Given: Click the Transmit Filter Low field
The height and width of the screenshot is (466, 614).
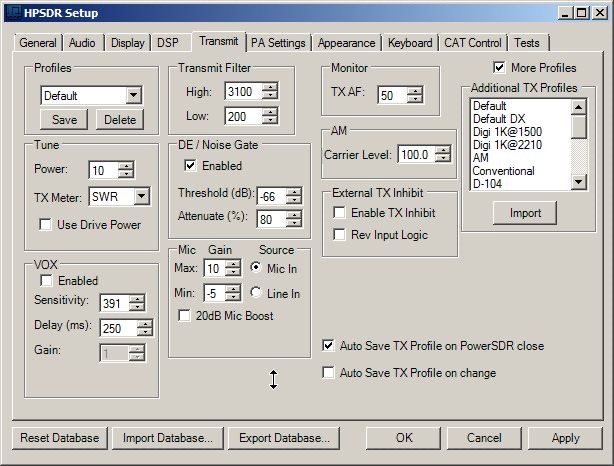Looking at the screenshot, I should 244,116.
